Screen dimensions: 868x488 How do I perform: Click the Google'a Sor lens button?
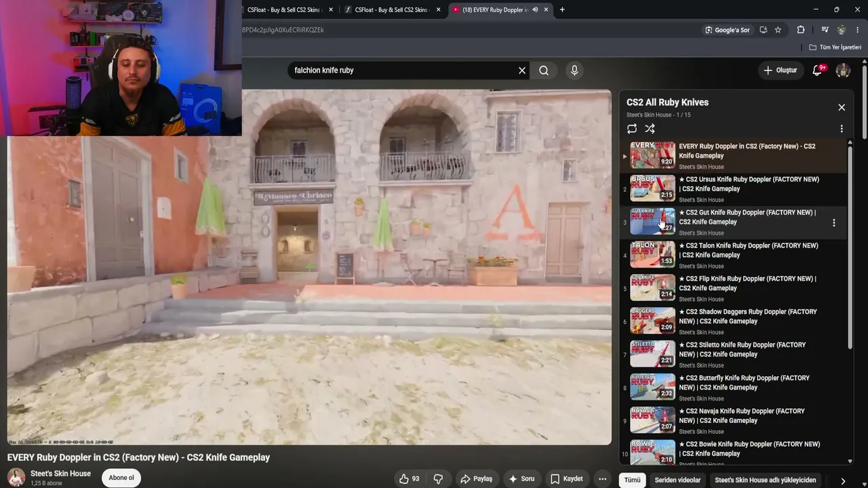728,30
